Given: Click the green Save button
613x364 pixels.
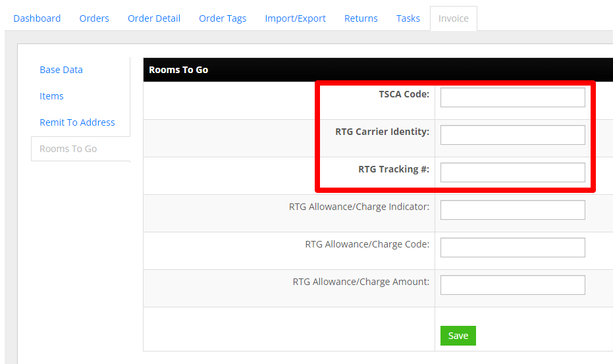Looking at the screenshot, I should coord(458,336).
